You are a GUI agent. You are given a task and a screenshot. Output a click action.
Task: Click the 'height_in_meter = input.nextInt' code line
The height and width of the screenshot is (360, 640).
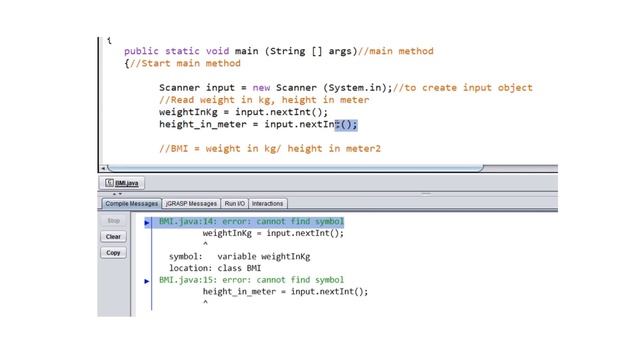(x=258, y=124)
